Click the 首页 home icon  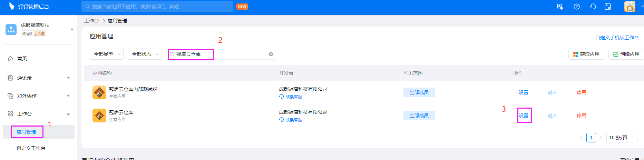10,59
